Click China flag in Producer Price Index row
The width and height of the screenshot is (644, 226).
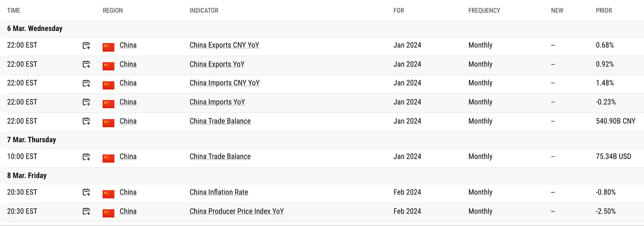[x=108, y=213]
